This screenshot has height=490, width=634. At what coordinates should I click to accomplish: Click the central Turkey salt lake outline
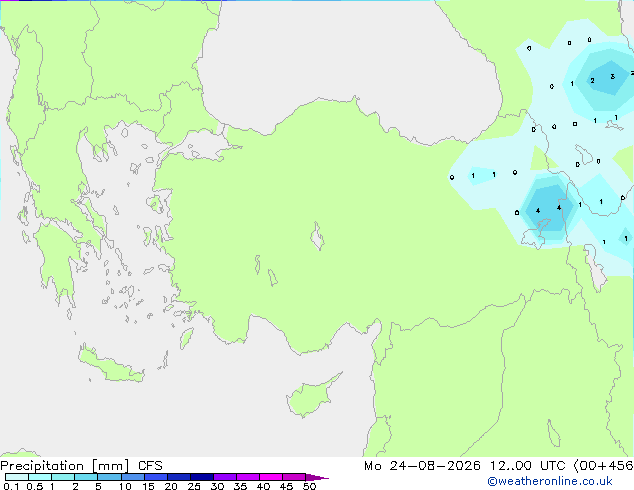[317, 236]
